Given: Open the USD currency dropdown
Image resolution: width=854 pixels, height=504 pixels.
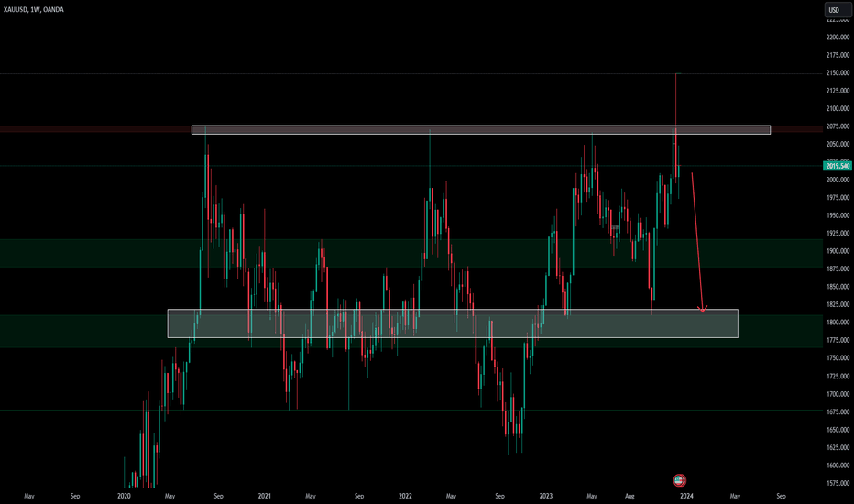Looking at the screenshot, I should tap(838, 10).
